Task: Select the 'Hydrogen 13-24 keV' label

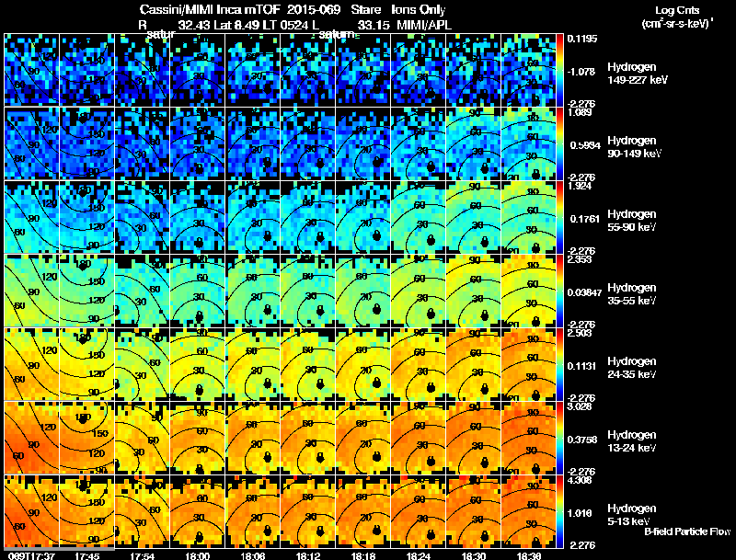Action: tap(632, 441)
